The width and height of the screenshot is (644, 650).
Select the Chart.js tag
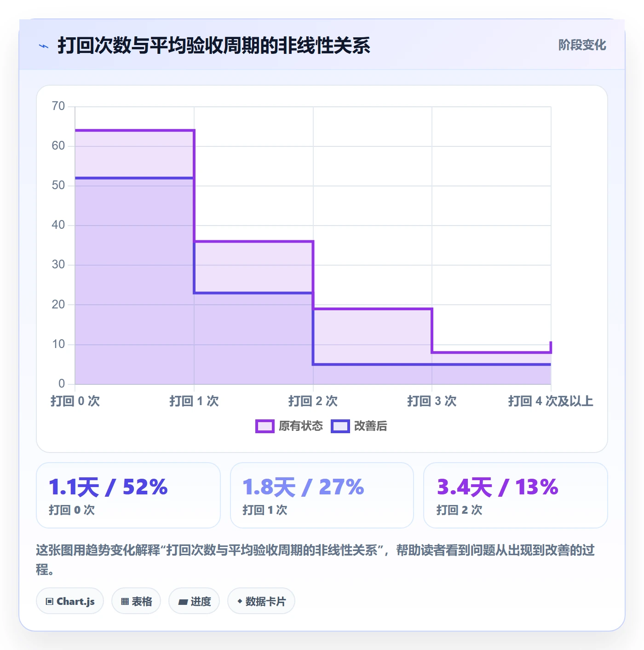[x=70, y=601]
